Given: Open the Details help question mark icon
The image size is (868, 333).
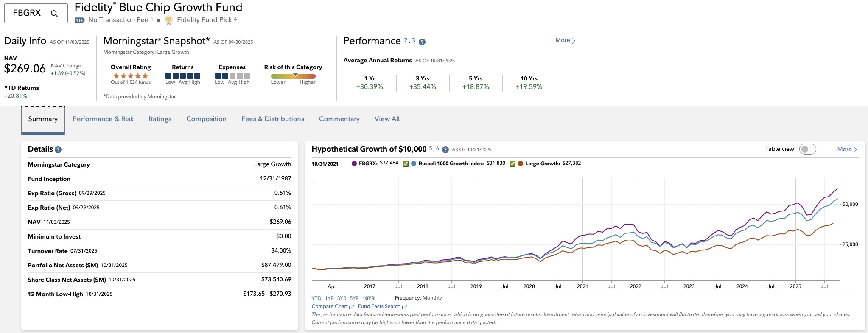Looking at the screenshot, I should click(x=58, y=150).
